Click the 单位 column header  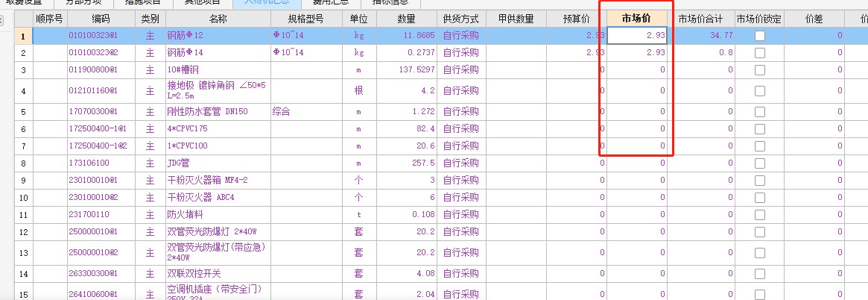coord(358,19)
